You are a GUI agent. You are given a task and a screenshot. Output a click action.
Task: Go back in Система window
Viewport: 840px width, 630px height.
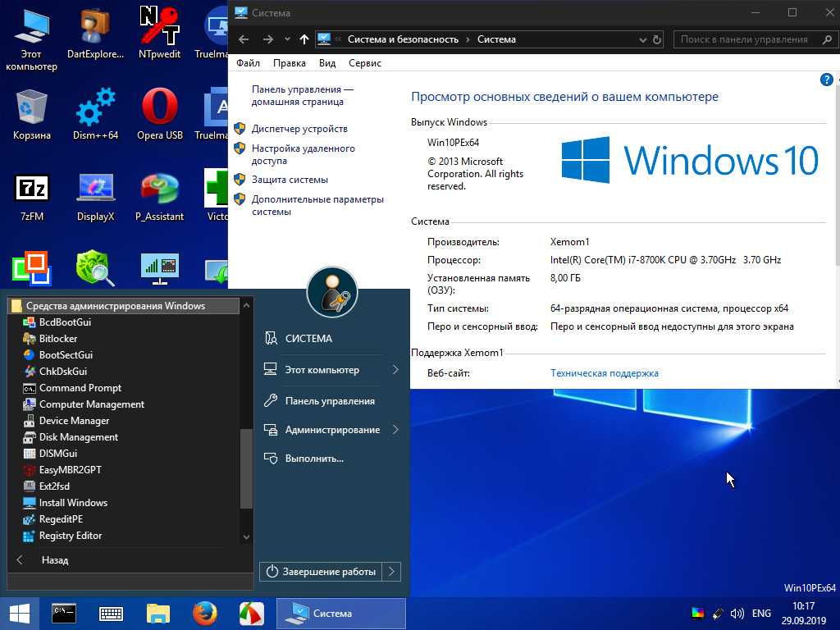243,39
